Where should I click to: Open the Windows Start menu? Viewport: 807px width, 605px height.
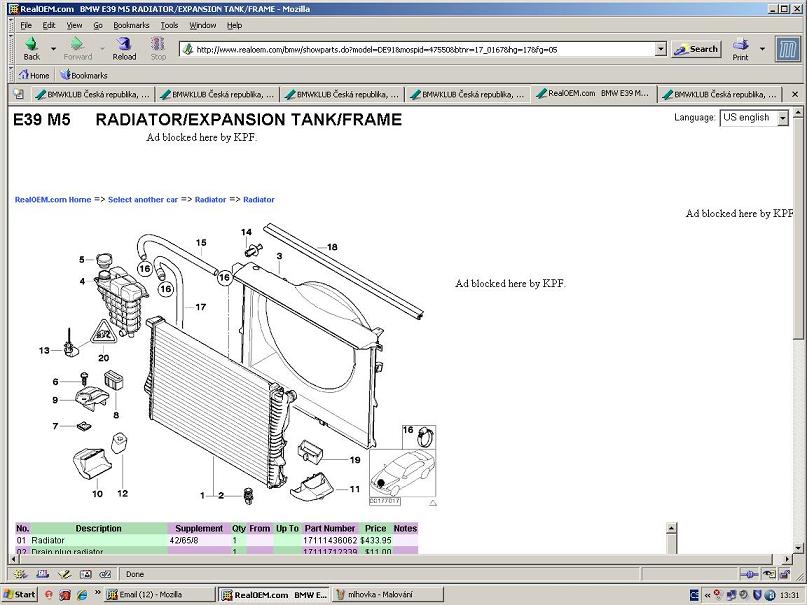tap(20, 595)
